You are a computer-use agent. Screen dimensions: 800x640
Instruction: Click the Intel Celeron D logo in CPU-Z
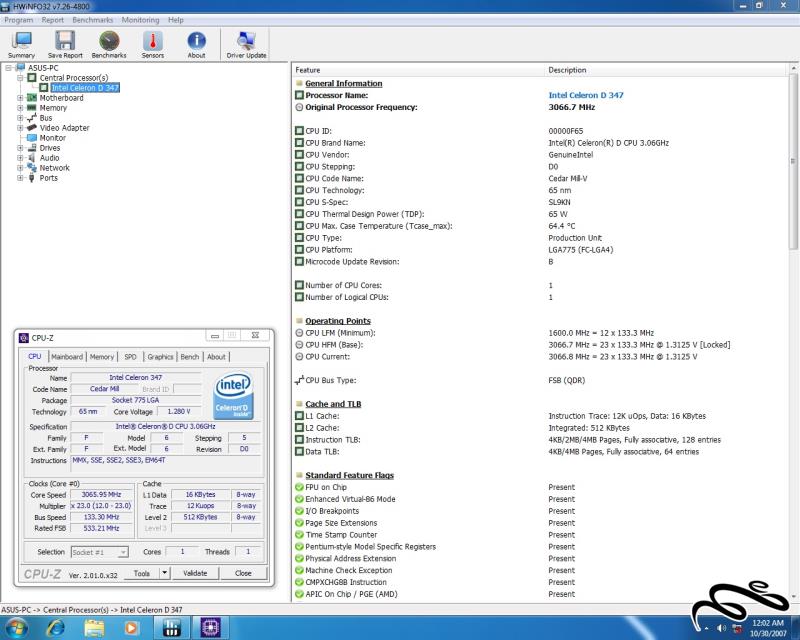pos(234,396)
